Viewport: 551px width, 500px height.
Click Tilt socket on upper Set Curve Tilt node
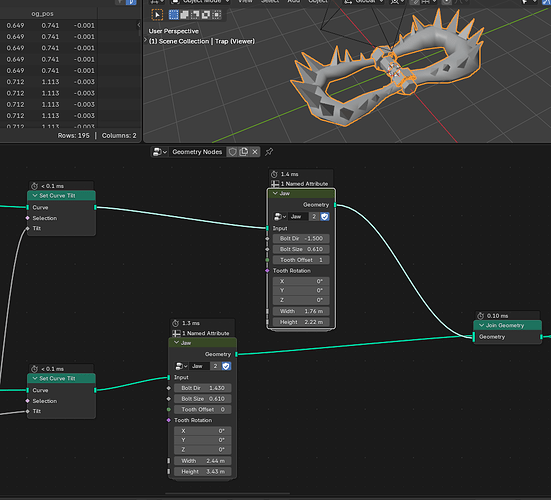click(x=27, y=228)
